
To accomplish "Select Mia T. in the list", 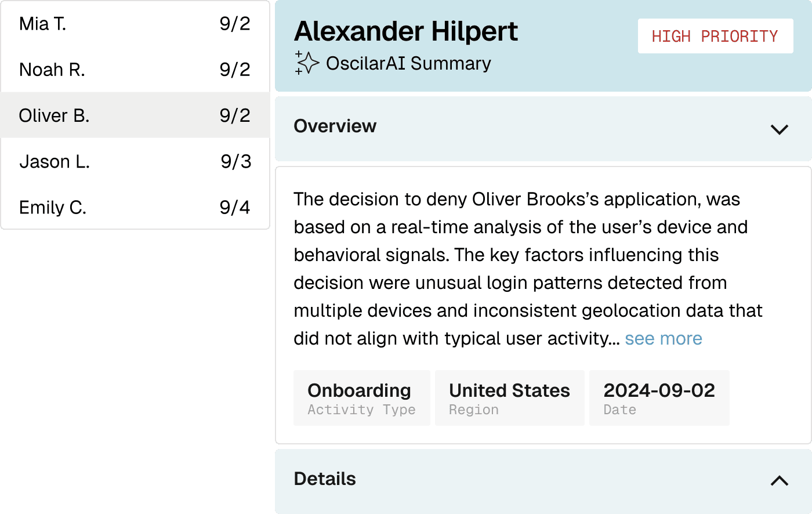I will click(x=135, y=24).
